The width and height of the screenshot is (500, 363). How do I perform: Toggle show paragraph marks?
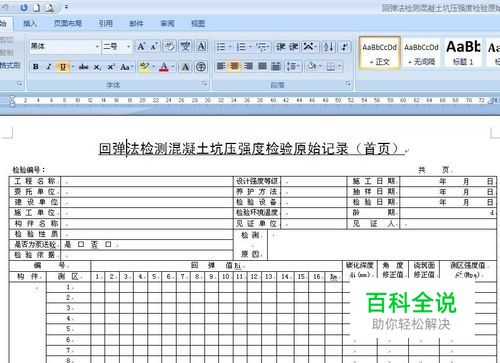tap(344, 47)
